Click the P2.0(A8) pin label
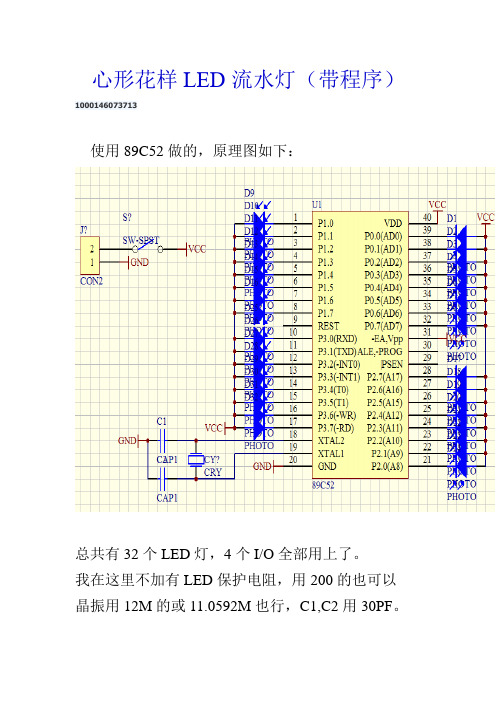Screen dimensions: 496x702 (x=387, y=467)
